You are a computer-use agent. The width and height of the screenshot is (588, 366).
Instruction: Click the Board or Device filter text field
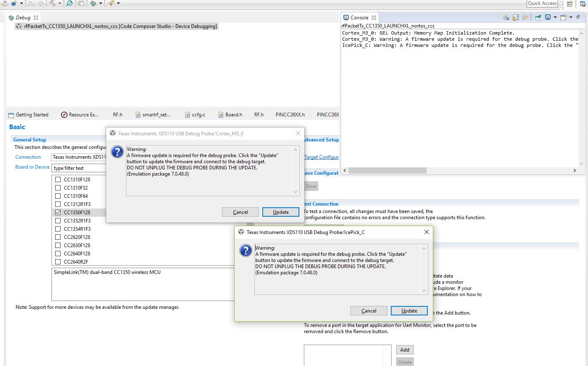click(x=79, y=168)
